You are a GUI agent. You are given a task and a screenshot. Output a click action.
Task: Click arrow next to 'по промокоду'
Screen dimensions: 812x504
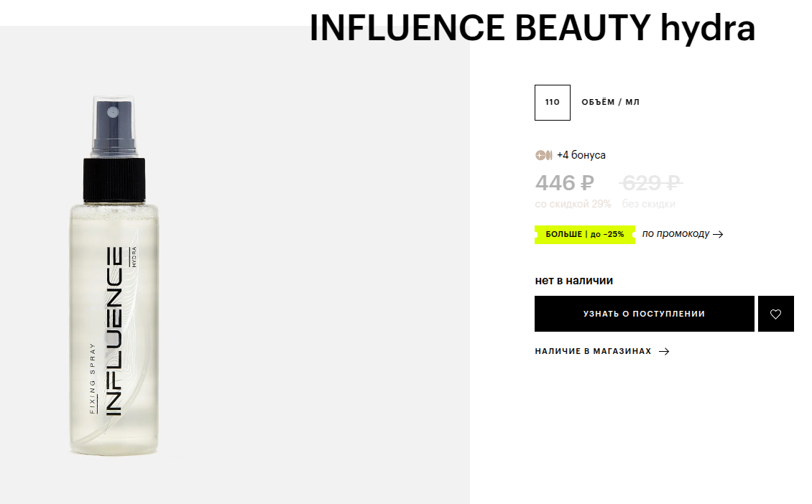coord(718,234)
